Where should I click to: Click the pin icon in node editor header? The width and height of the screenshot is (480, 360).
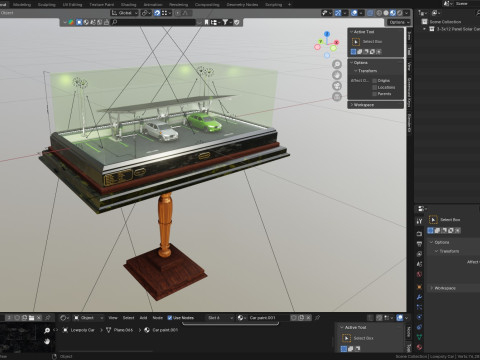(317, 318)
